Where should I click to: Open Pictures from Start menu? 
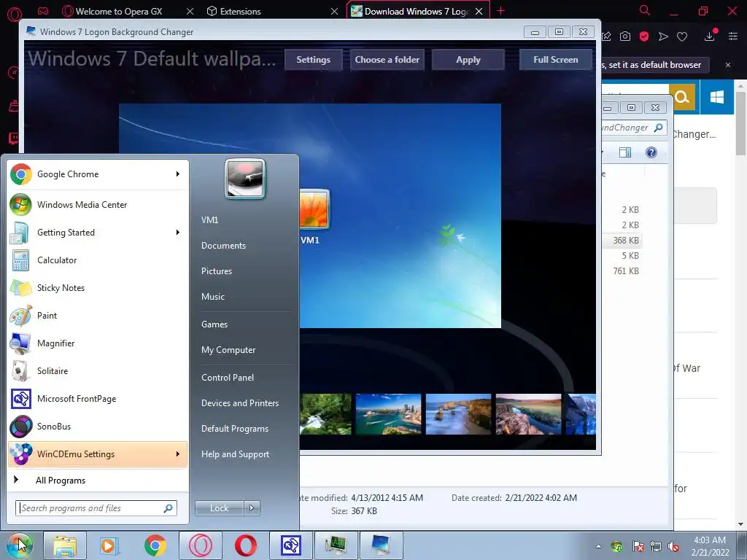pos(217,271)
